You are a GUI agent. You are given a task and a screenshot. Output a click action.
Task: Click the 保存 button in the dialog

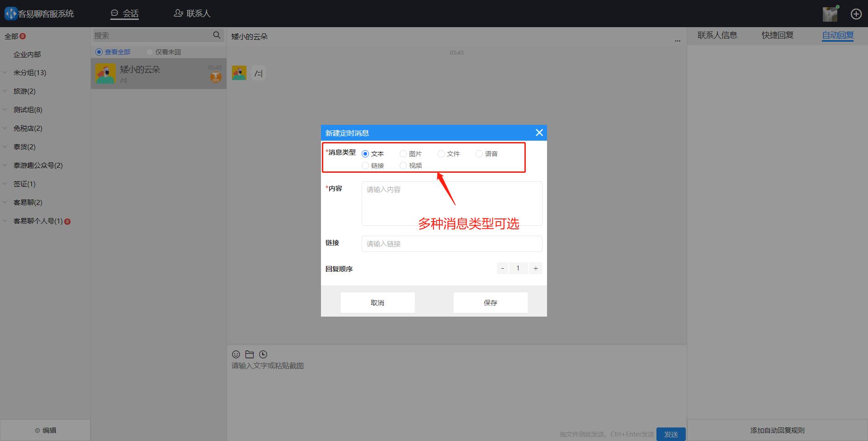(490, 302)
